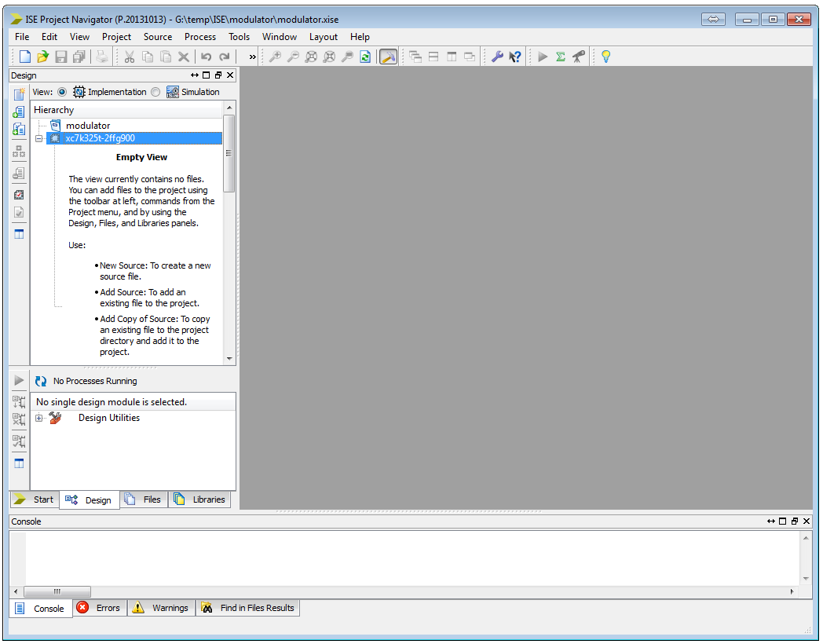The height and width of the screenshot is (644, 823).
Task: Click the light bulb tips icon
Action: coord(605,57)
